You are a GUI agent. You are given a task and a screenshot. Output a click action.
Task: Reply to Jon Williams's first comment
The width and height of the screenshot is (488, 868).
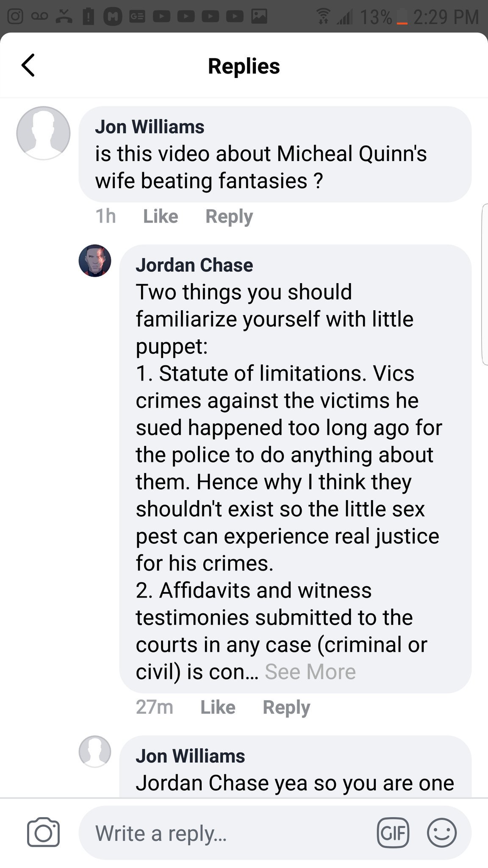229,216
